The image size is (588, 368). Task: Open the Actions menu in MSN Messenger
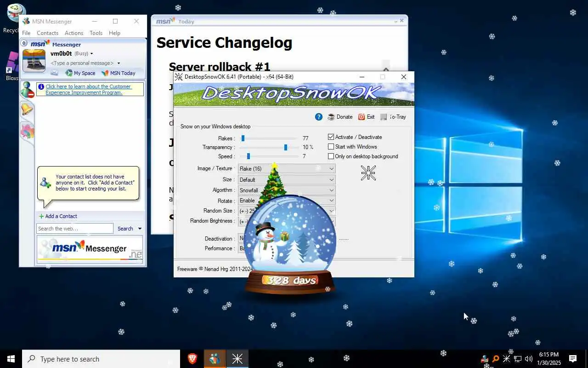tap(74, 33)
